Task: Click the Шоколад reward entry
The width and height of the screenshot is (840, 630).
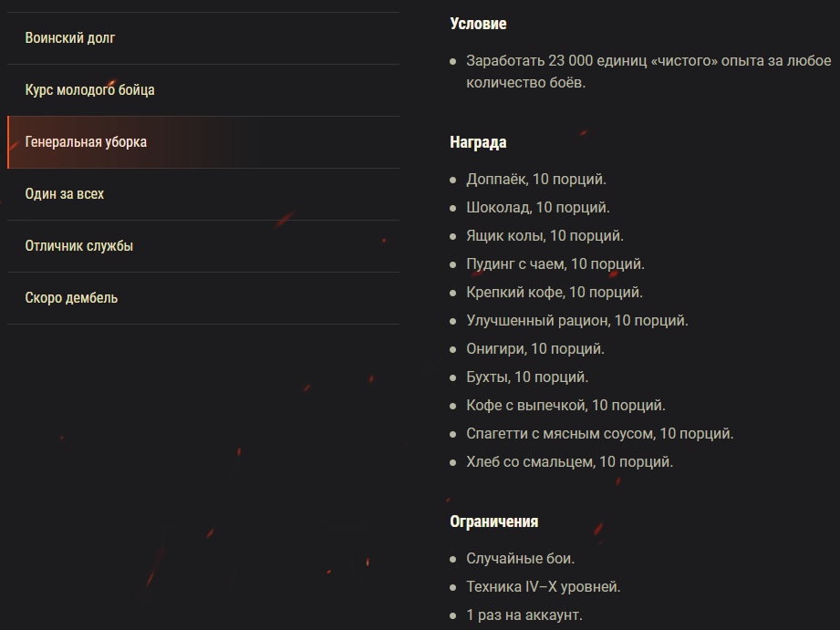Action: 537,208
